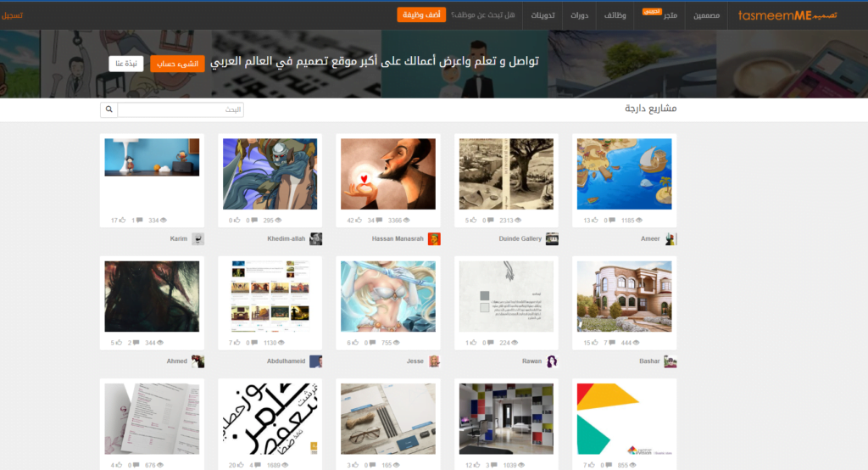868x470 pixels.
Task: Click the orange أضف وظيفة button
Action: 421,15
